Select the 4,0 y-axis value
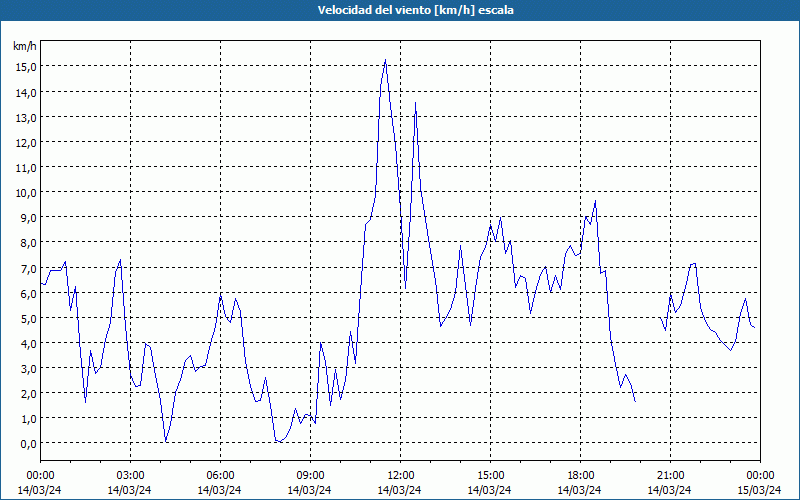The image size is (800, 500). (28, 343)
